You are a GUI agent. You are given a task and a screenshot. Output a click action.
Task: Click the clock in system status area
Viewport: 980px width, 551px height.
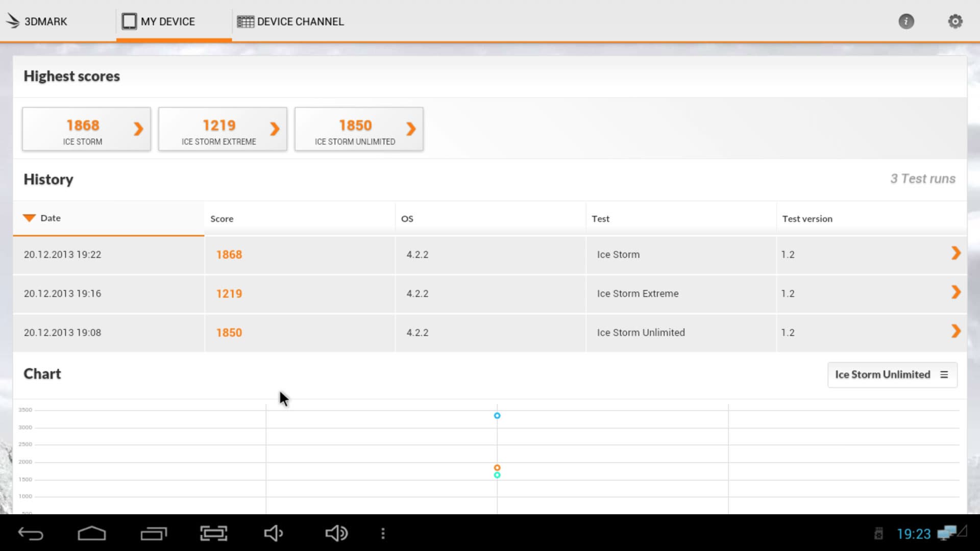pos(914,534)
